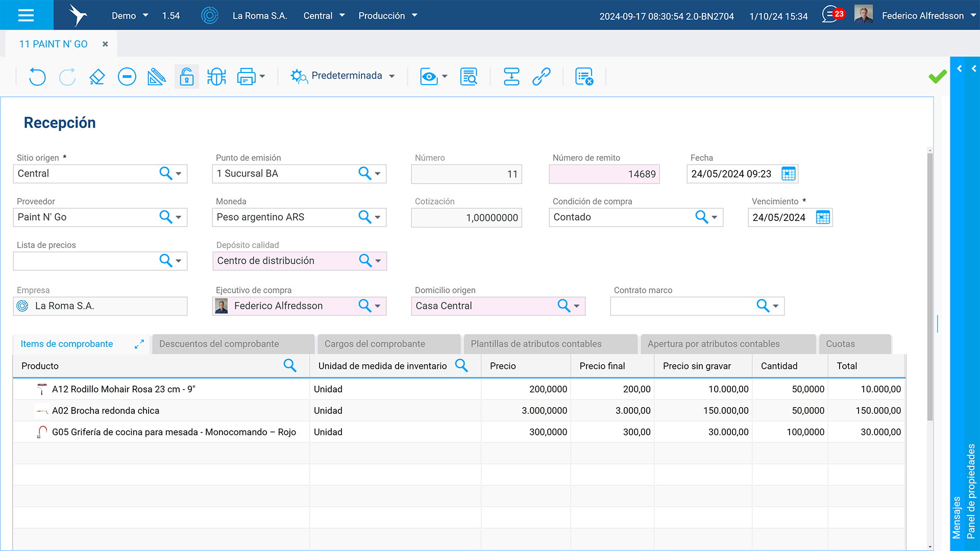Expand the items grid with arrows icon
Image resolution: width=980 pixels, height=551 pixels.
(139, 345)
